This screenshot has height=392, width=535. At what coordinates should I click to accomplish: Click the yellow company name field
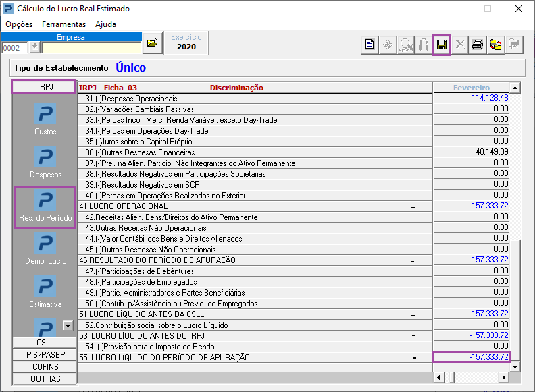[x=91, y=48]
